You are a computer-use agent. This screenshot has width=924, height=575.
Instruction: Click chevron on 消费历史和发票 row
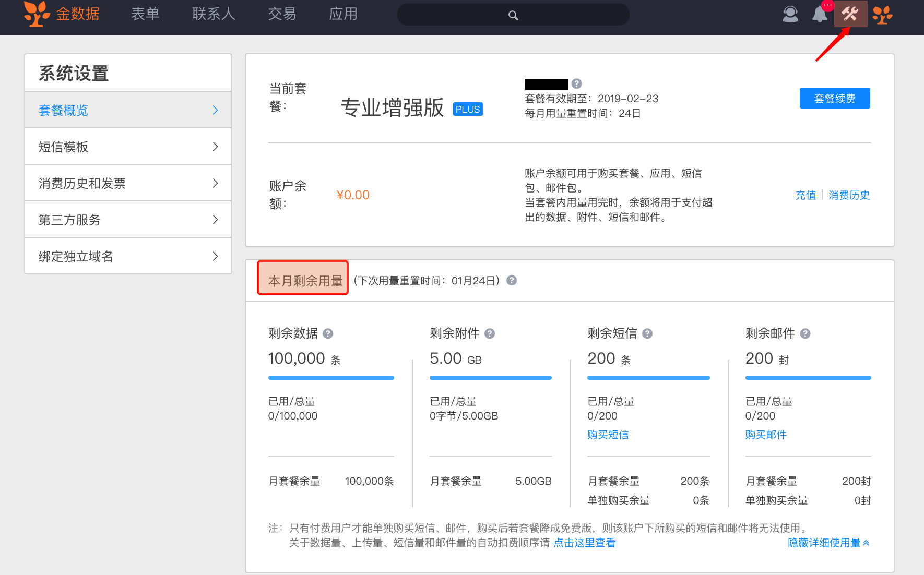(216, 183)
